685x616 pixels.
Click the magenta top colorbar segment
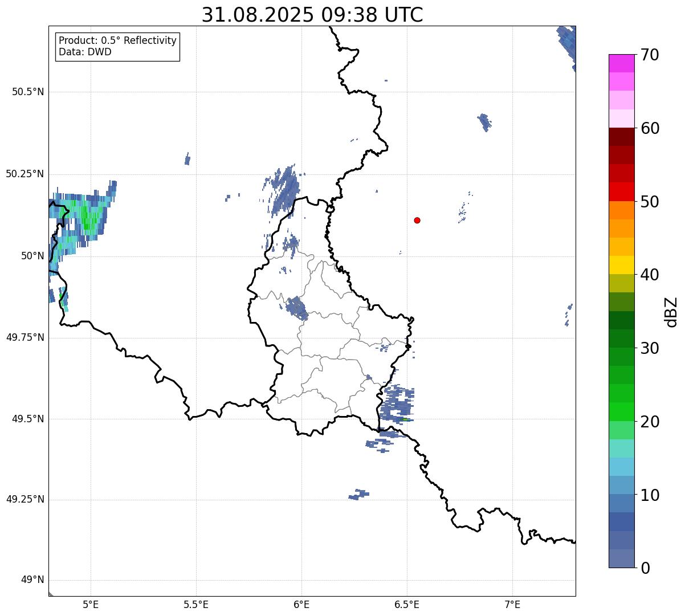pyautogui.click(x=621, y=63)
